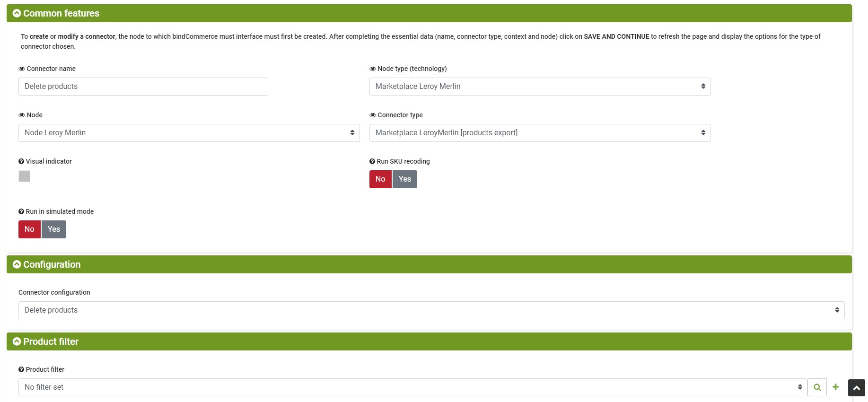Screen dimensions: 868x402
Task: Click the scroll-to-top arrow button
Action: [x=857, y=388]
